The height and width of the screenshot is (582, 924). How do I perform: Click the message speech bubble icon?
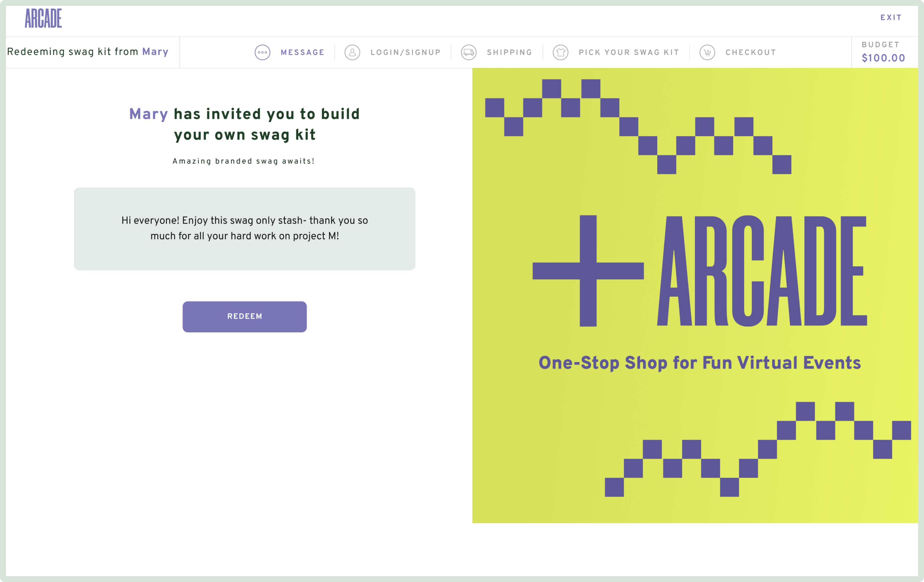262,53
